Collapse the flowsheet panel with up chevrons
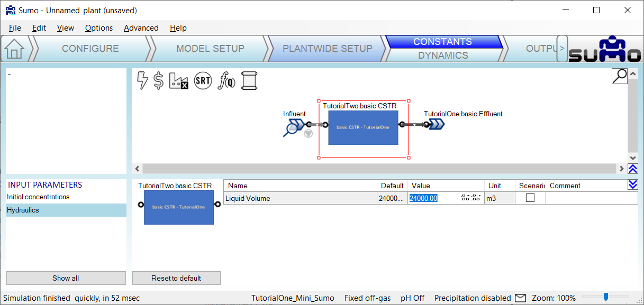 click(632, 169)
